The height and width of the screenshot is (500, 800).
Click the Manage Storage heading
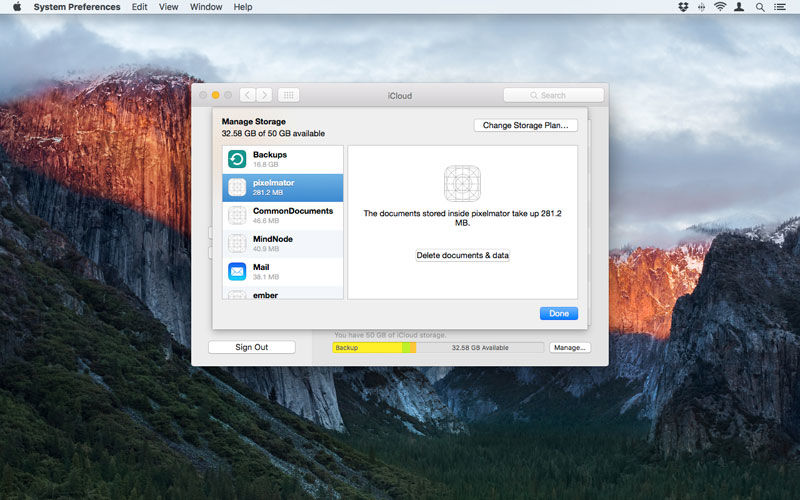254,121
